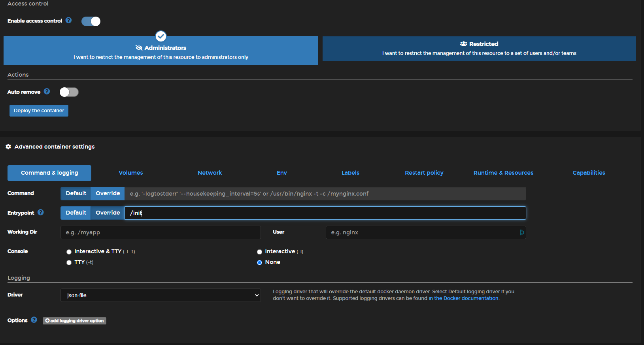
Task: Choose the Restricted access control card
Action: coord(479,49)
